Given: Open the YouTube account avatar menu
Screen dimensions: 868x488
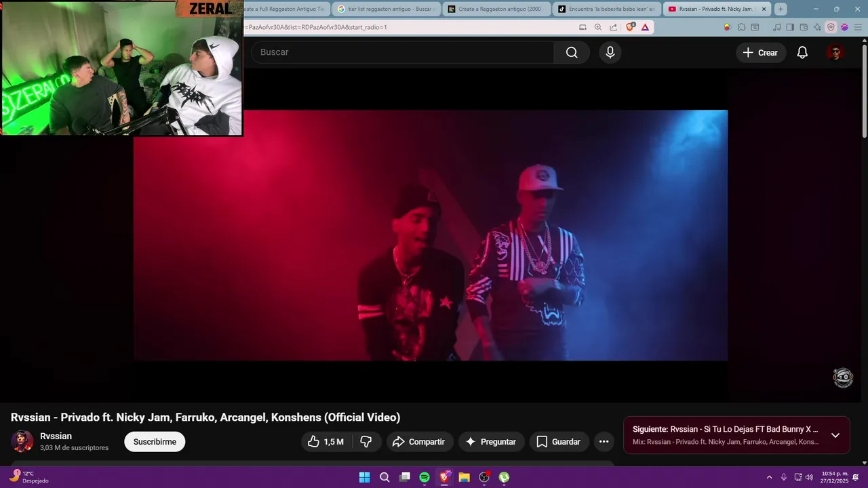Looking at the screenshot, I should point(835,52).
